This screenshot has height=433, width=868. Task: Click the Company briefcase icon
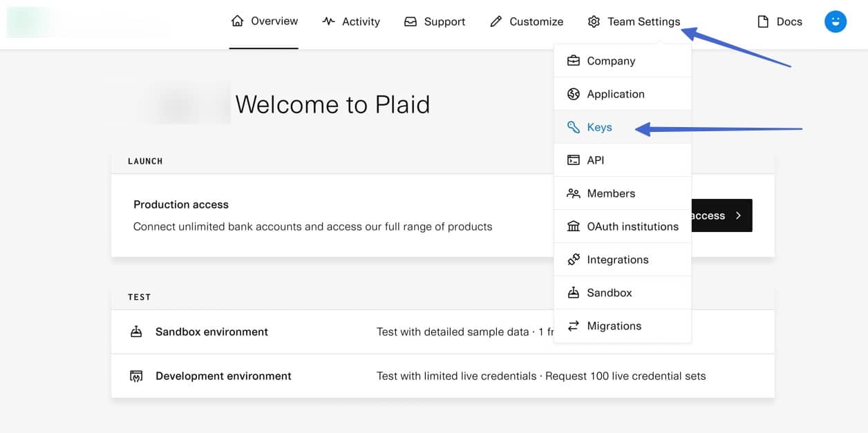(x=574, y=61)
